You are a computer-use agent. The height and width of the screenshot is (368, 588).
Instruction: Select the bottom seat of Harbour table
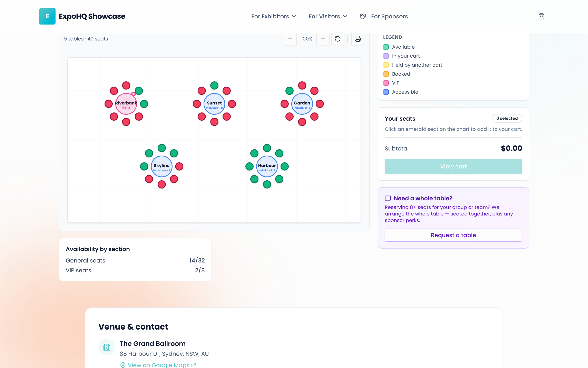pos(267,184)
